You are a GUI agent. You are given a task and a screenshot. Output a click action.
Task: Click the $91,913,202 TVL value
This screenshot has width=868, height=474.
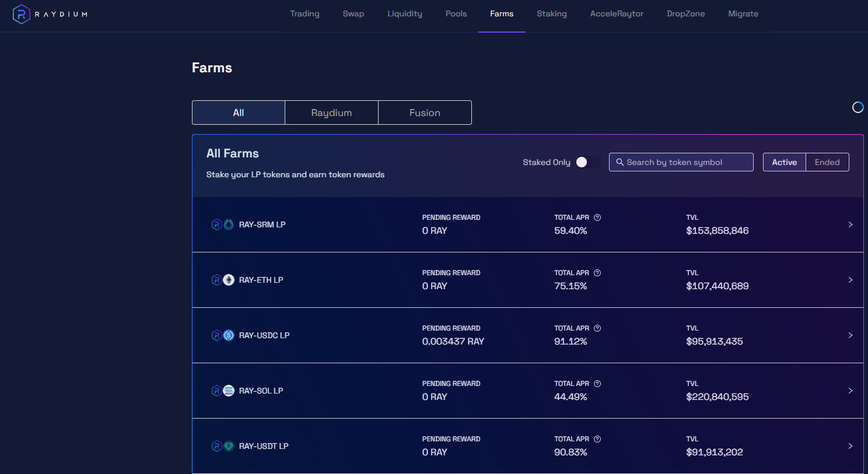pyautogui.click(x=715, y=452)
